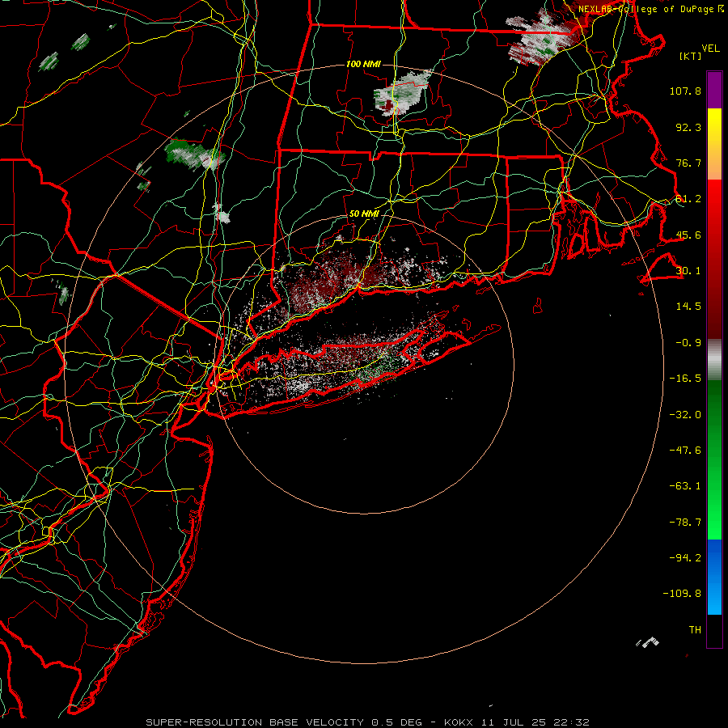The image size is (728, 728).
Task: Click the -63.1 legend value
Action: (685, 486)
